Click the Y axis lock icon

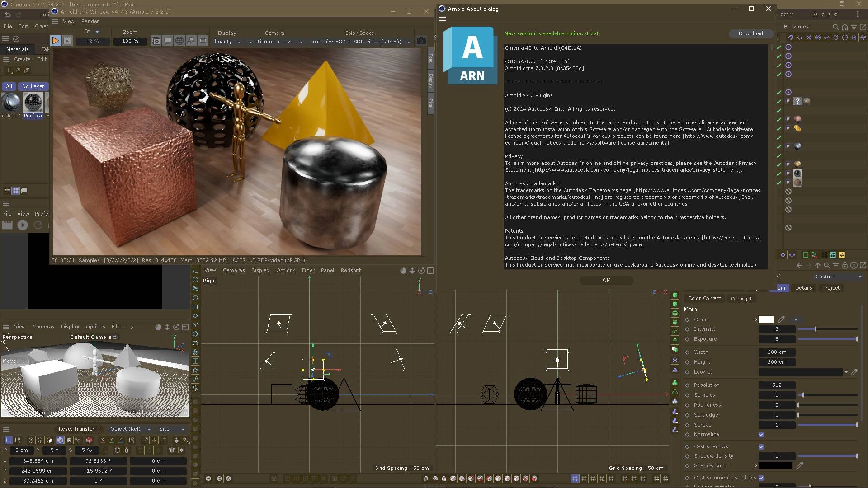112,440
